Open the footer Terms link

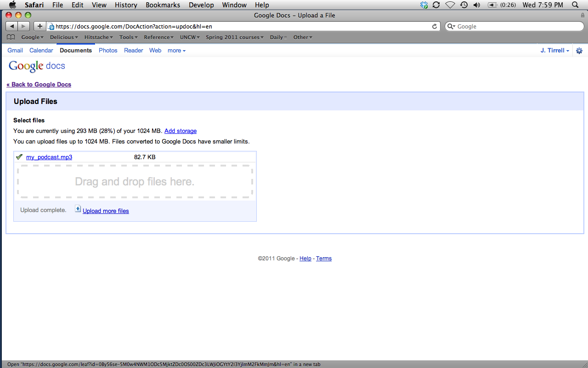324,259
